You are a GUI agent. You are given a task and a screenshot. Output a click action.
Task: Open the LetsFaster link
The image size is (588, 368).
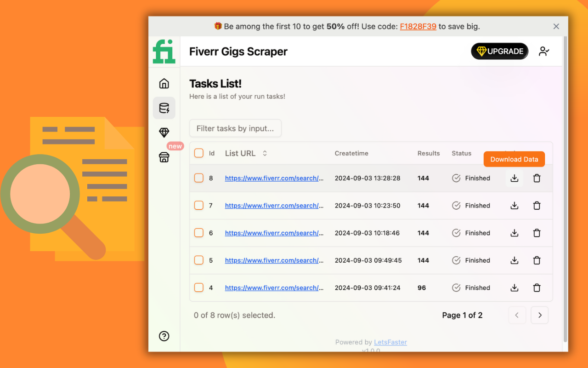(x=390, y=342)
